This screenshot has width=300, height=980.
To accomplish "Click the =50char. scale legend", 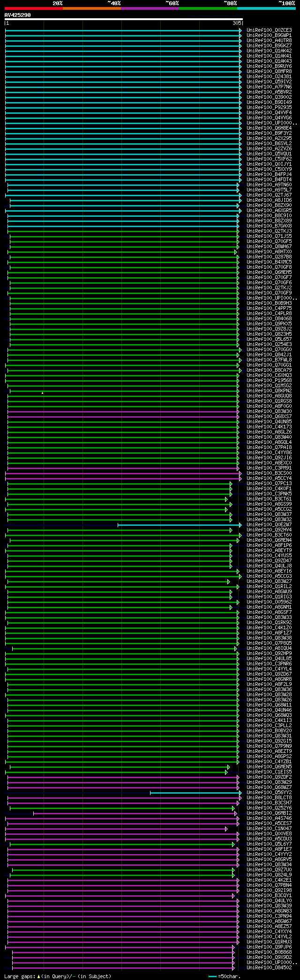I will 225,977.
